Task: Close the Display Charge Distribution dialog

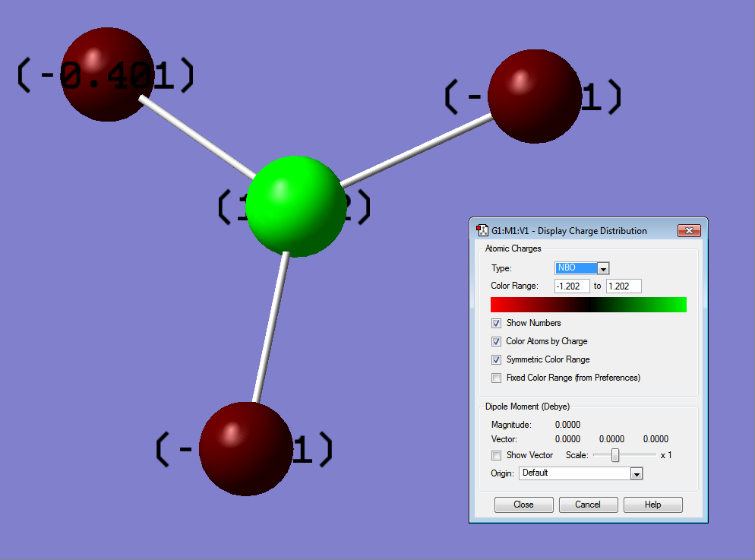Action: (x=689, y=231)
